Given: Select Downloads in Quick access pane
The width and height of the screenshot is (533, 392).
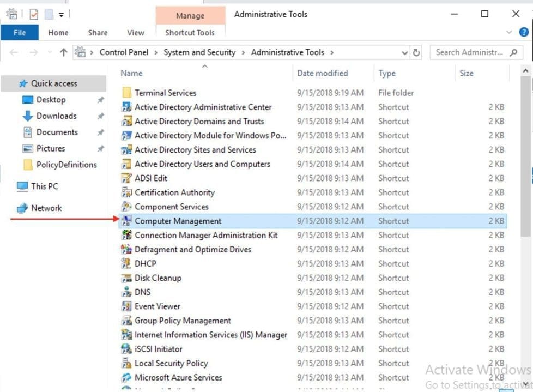Looking at the screenshot, I should coord(56,116).
